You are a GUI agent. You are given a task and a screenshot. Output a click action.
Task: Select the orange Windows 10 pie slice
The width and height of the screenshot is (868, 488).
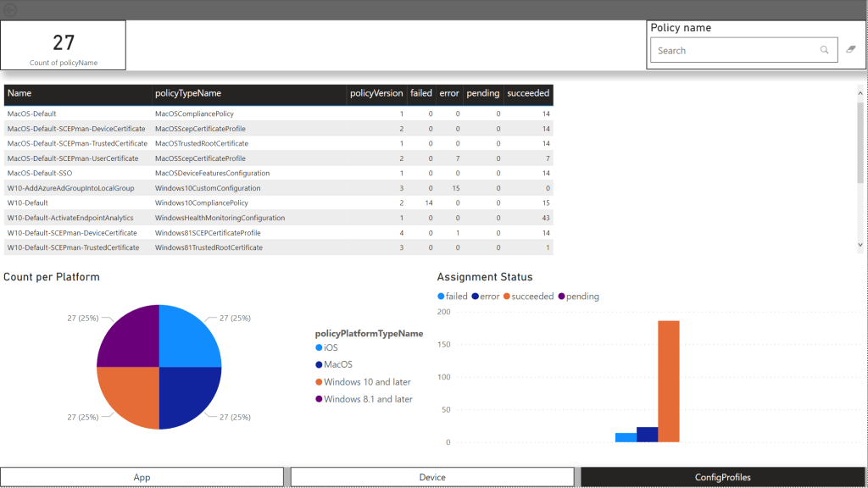point(129,396)
